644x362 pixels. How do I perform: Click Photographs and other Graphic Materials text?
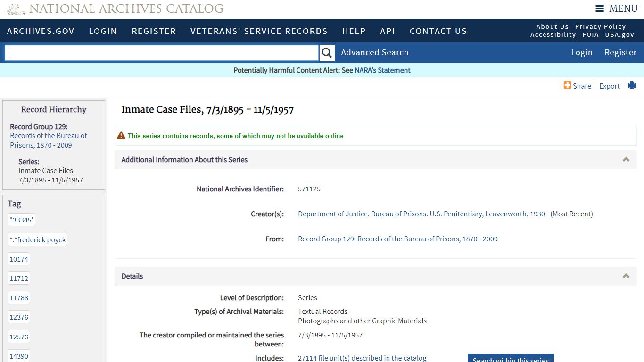click(362, 321)
